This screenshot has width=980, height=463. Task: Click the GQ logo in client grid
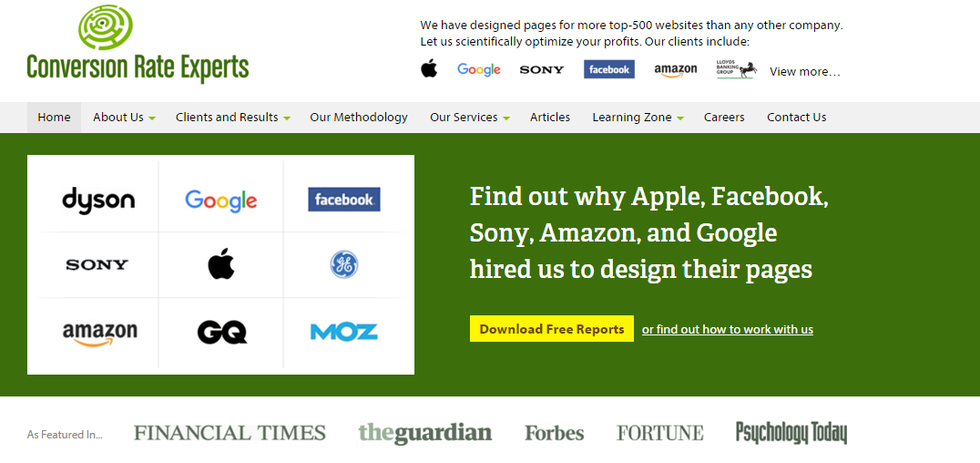pyautogui.click(x=222, y=332)
